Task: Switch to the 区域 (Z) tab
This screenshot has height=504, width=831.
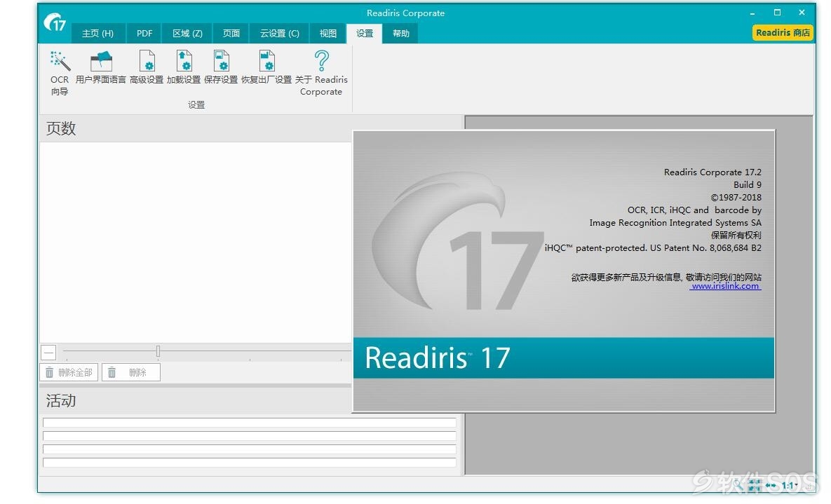Action: (x=187, y=34)
